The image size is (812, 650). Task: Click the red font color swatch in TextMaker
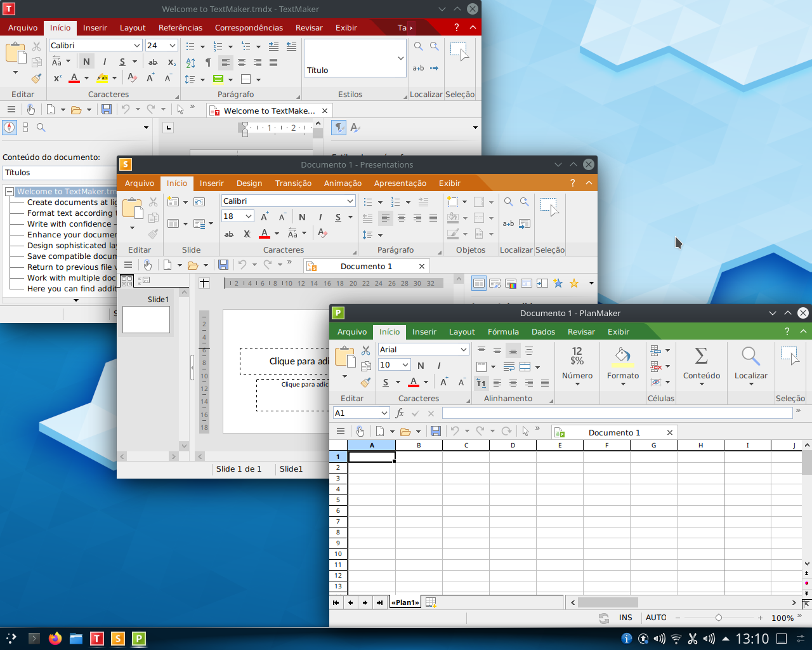[x=74, y=77]
